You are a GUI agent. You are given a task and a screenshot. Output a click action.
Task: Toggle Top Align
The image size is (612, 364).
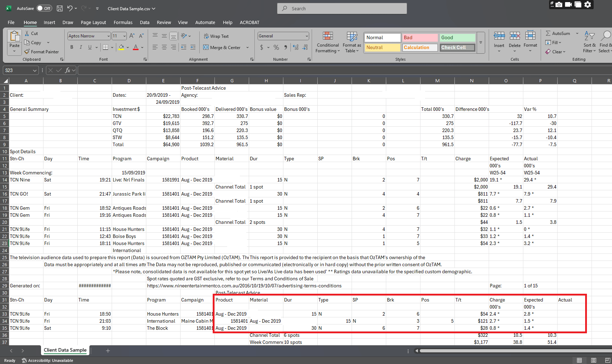[155, 36]
